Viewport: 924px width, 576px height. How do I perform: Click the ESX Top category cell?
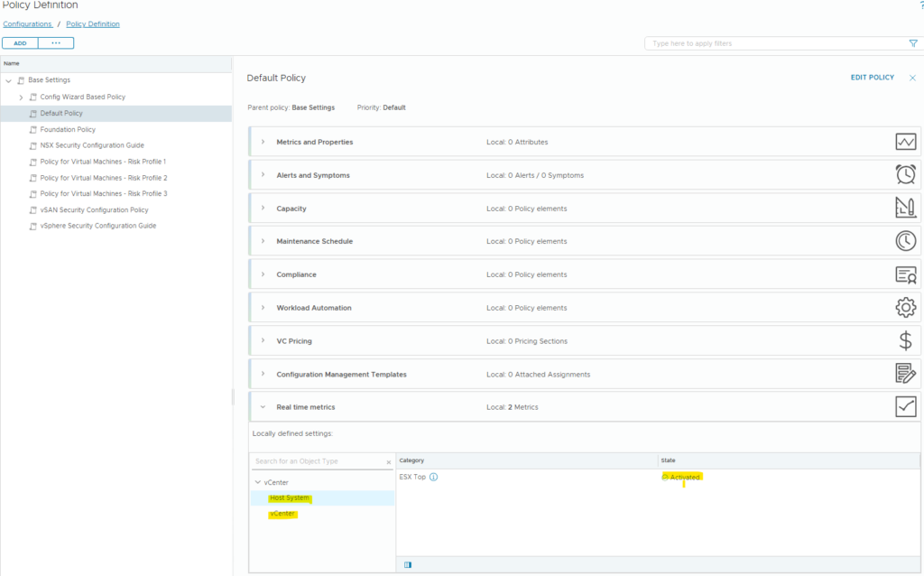[412, 477]
